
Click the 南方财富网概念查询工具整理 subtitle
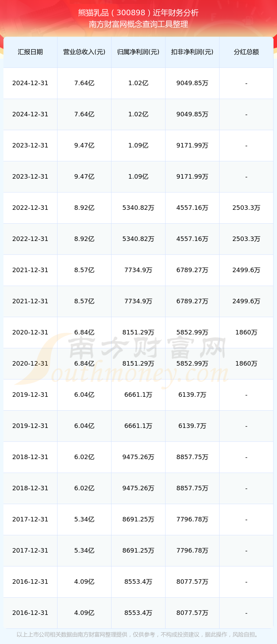click(x=138, y=24)
